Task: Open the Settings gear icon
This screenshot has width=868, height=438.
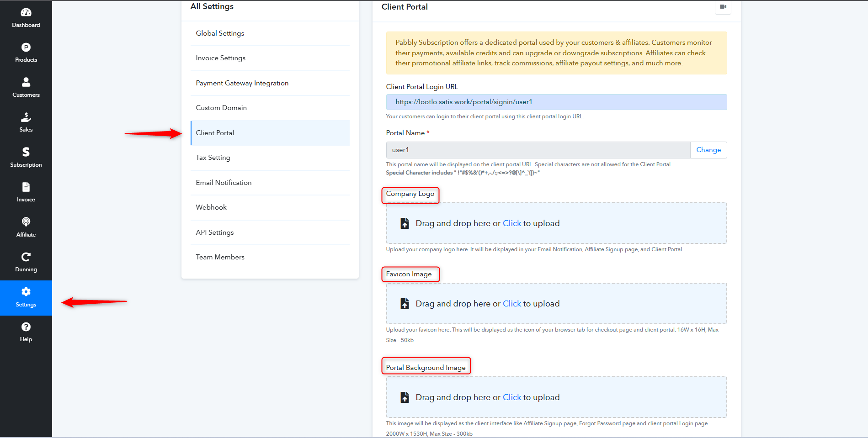Action: (26, 291)
